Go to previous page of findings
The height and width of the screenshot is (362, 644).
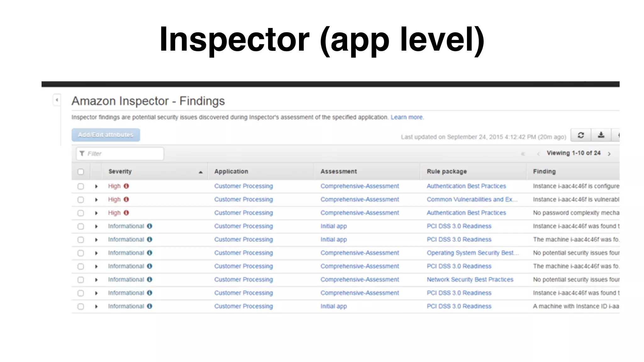538,154
